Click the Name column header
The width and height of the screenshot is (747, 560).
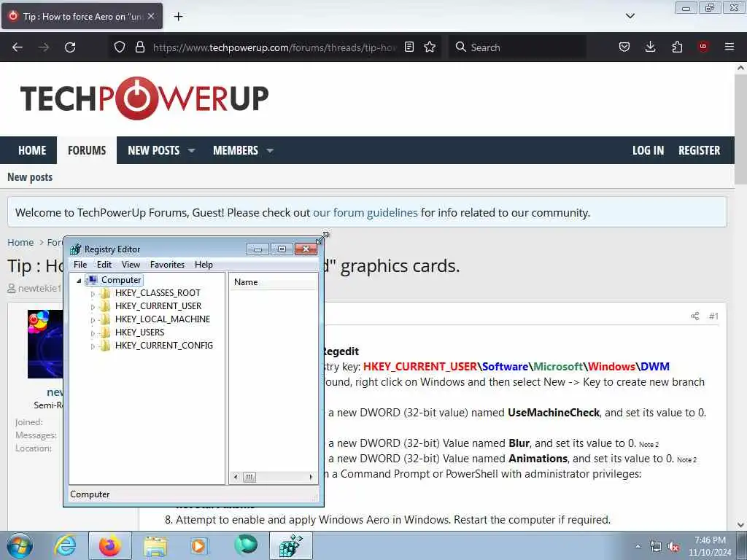274,282
